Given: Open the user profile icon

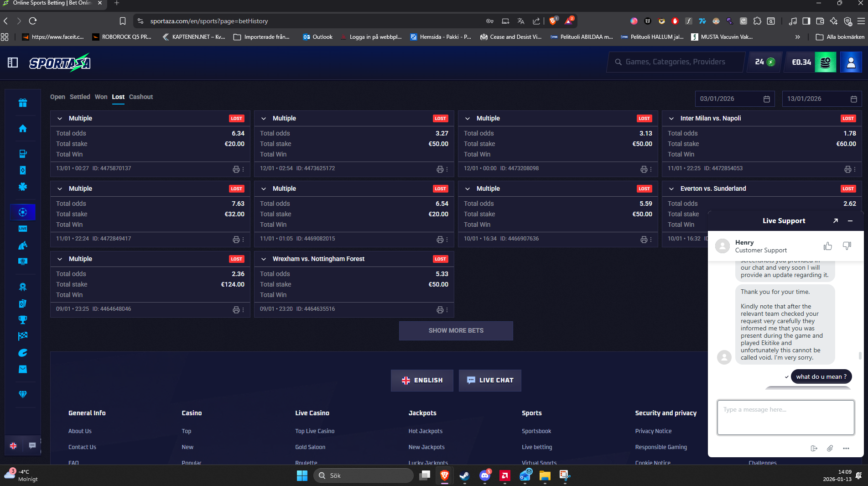Looking at the screenshot, I should click(x=851, y=62).
